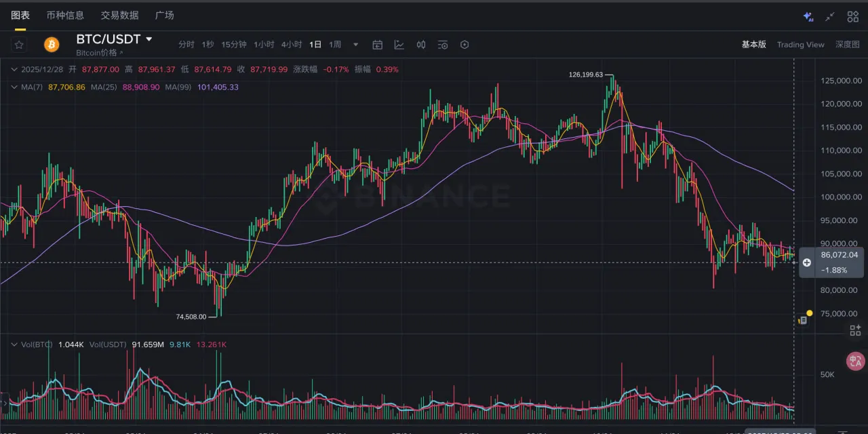Click the candlestick chart style icon
The width and height of the screenshot is (868, 434).
[x=421, y=45]
